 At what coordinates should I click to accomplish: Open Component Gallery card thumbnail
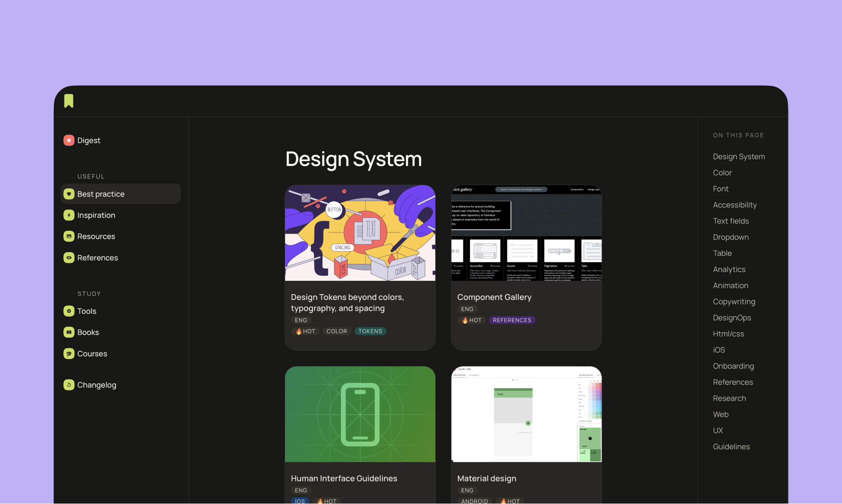[x=526, y=233]
